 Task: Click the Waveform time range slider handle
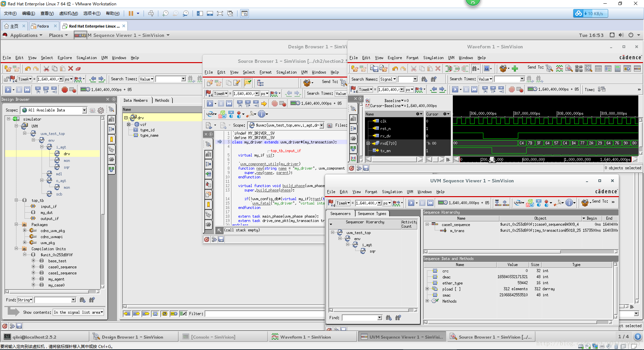pos(492,160)
